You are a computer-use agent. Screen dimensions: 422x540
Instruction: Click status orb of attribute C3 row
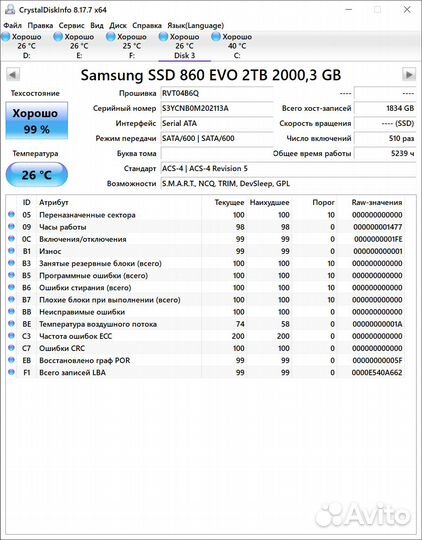(x=11, y=336)
